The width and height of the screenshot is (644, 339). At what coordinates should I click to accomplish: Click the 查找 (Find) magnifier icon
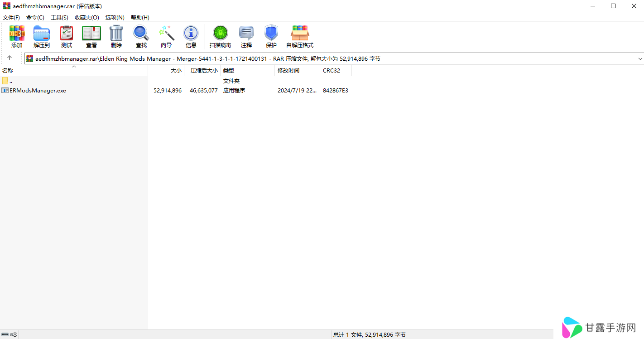coord(141,33)
